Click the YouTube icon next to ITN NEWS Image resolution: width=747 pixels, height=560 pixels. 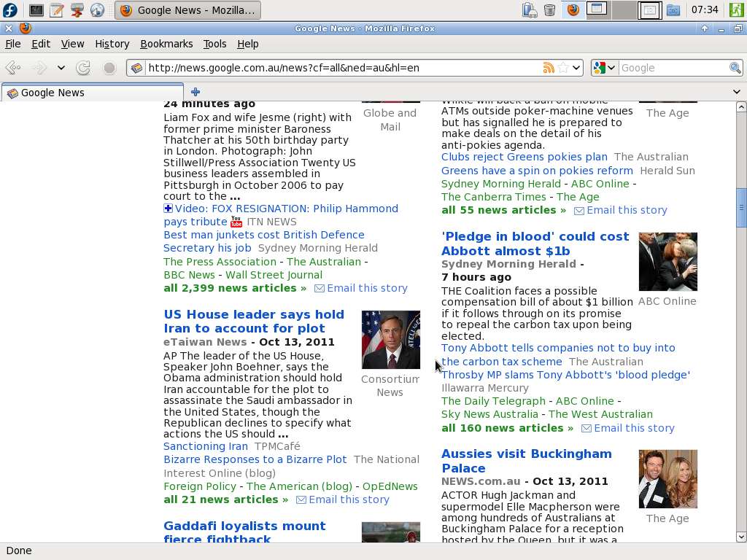tap(236, 222)
